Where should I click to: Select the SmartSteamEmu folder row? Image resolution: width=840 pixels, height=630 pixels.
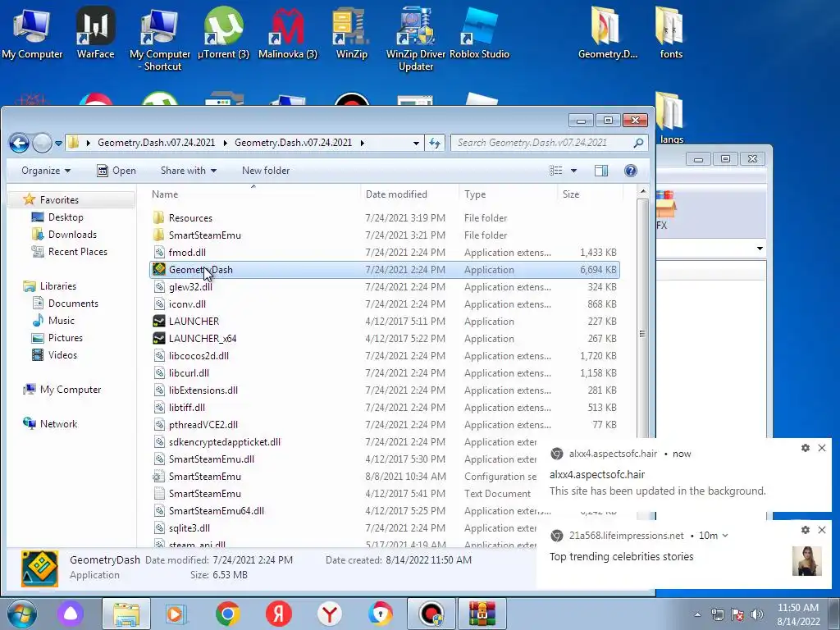coord(384,235)
